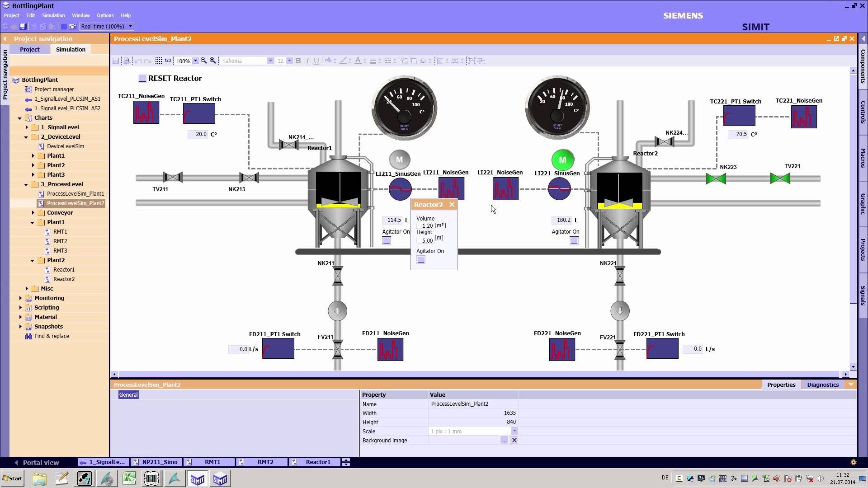868x488 pixels.
Task: Drag the scale slider in properties panel
Action: (x=514, y=431)
